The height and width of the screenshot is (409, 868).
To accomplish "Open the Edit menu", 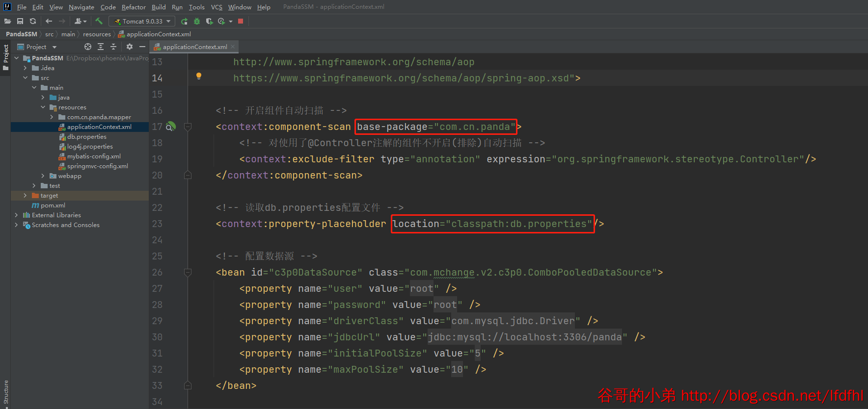I will click(38, 7).
